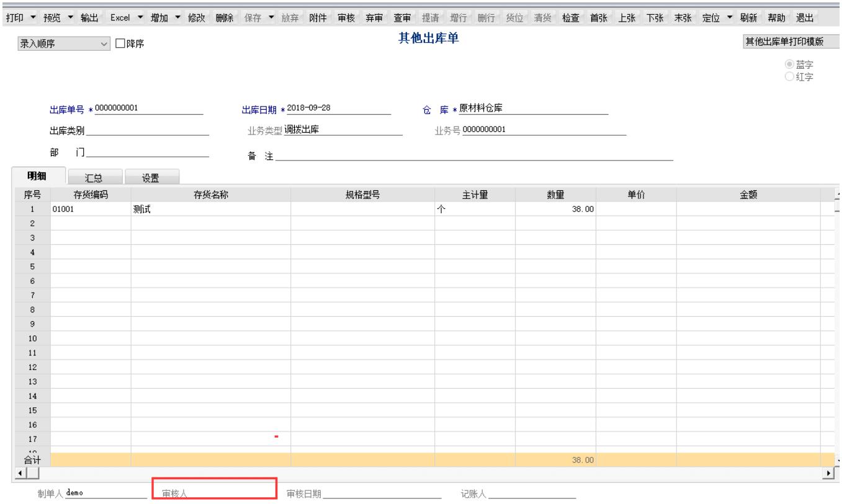Click the 修改 toolbar button

(197, 17)
